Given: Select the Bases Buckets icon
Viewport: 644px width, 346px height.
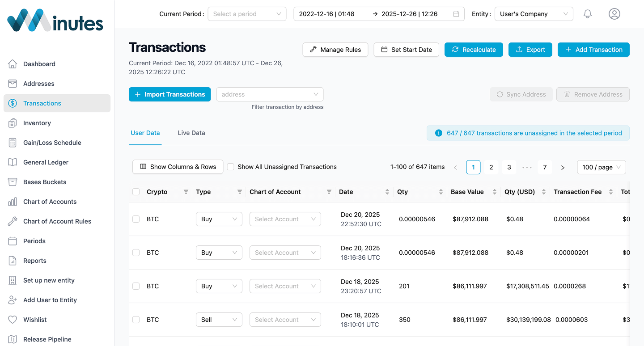Looking at the screenshot, I should 13,181.
